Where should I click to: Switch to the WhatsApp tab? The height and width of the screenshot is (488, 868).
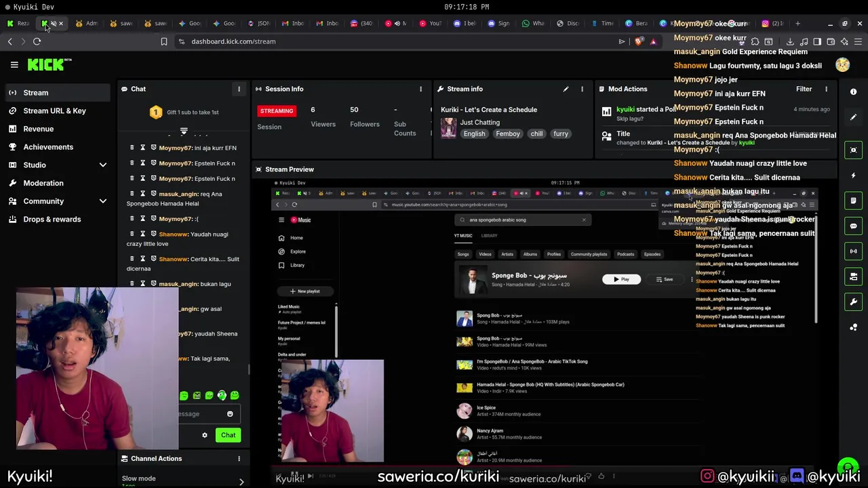pos(533,24)
